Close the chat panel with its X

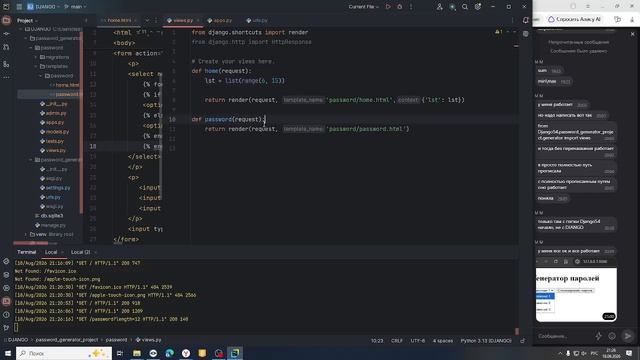633,34
